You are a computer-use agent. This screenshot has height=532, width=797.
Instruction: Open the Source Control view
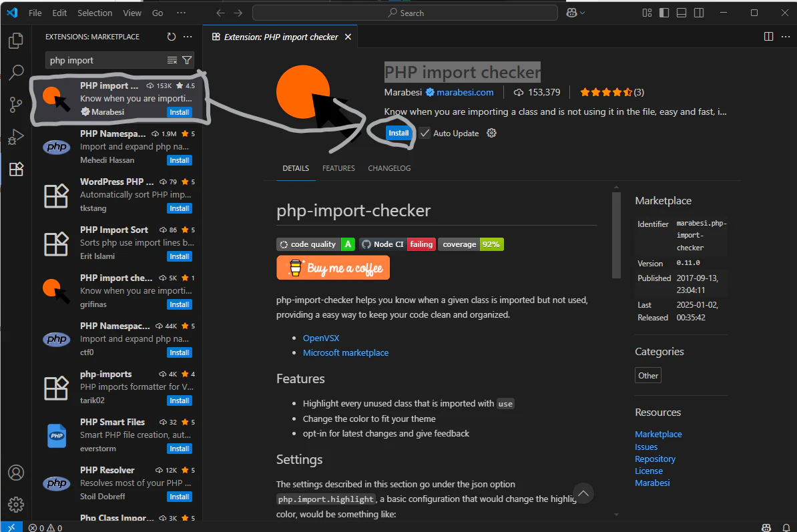16,105
